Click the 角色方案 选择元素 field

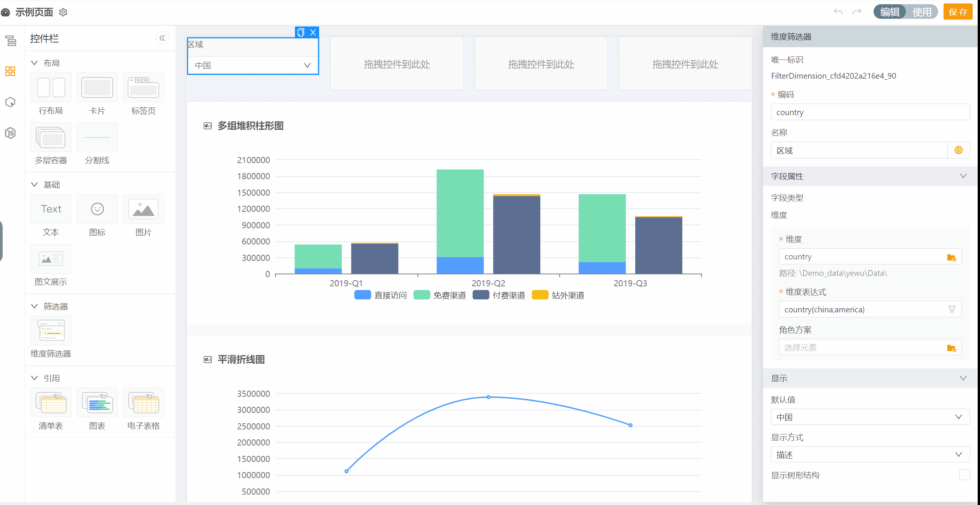[870, 347]
